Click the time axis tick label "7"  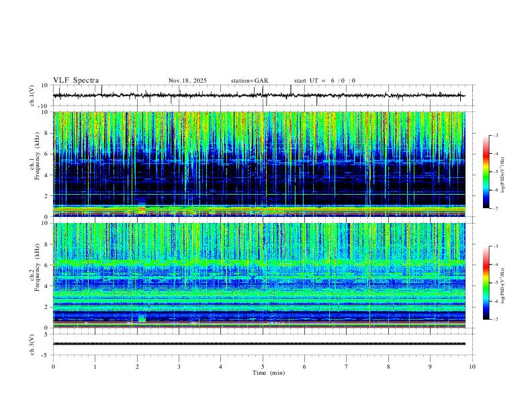click(x=347, y=367)
